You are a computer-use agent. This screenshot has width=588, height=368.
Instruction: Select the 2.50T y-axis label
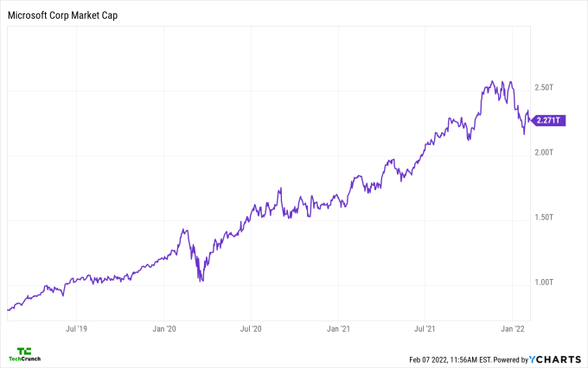pos(544,88)
